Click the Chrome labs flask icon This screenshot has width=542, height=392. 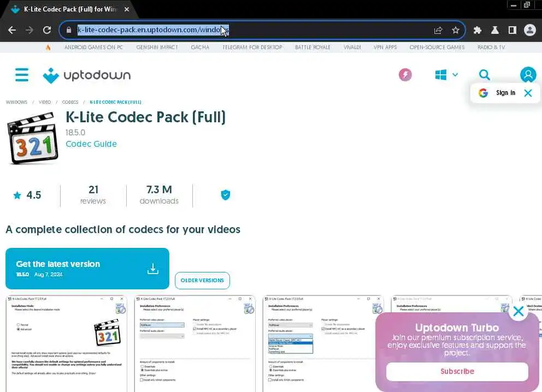[x=495, y=30]
